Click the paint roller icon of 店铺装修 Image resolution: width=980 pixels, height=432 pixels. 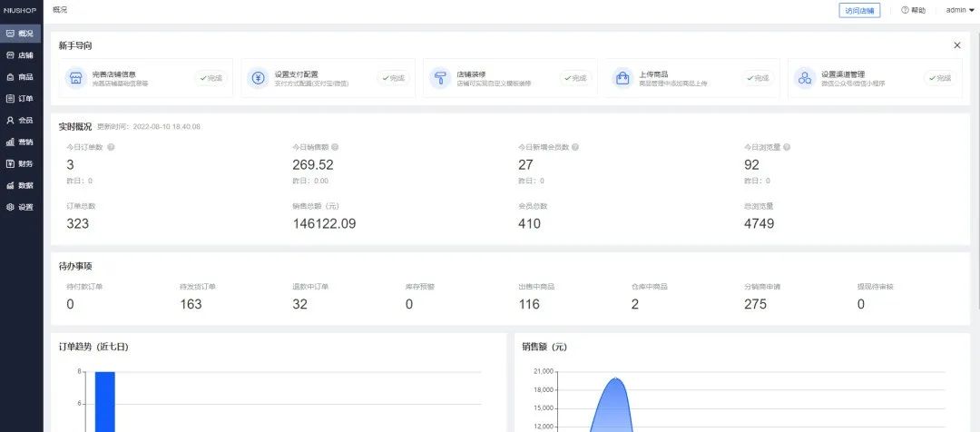click(440, 78)
